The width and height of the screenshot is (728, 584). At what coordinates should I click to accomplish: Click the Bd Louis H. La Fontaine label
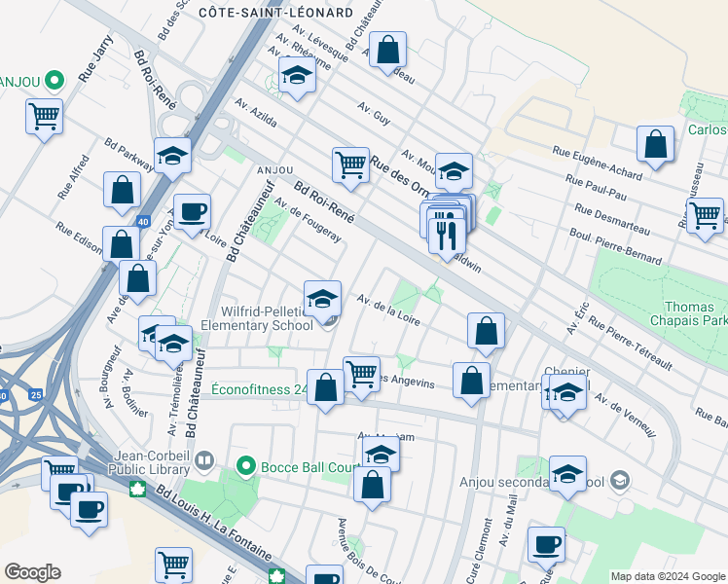[x=214, y=523]
